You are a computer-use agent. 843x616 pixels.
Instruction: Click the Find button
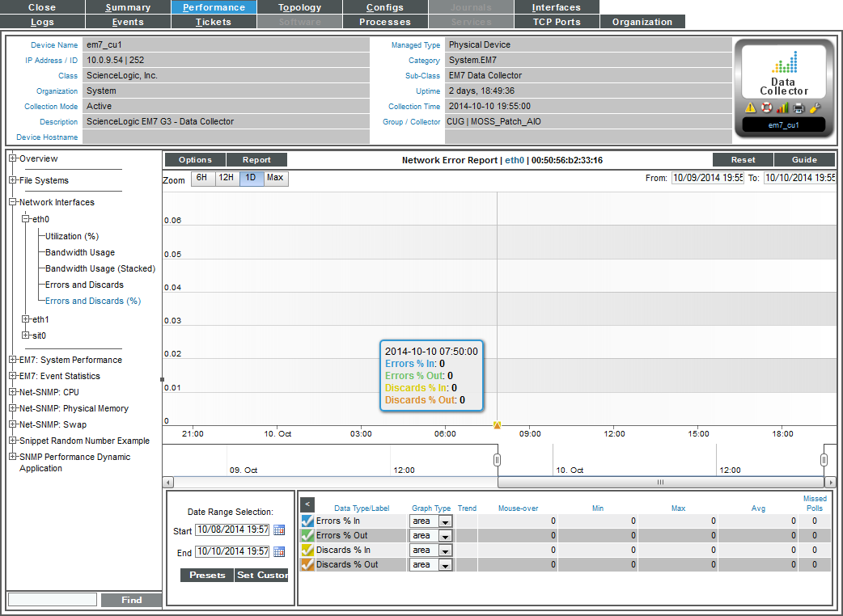(132, 600)
